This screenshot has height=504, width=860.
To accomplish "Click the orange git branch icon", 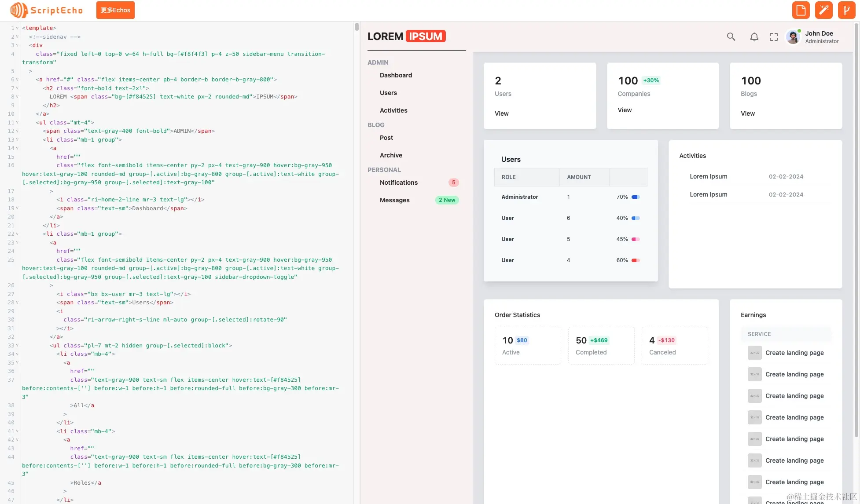I will pyautogui.click(x=846, y=10).
